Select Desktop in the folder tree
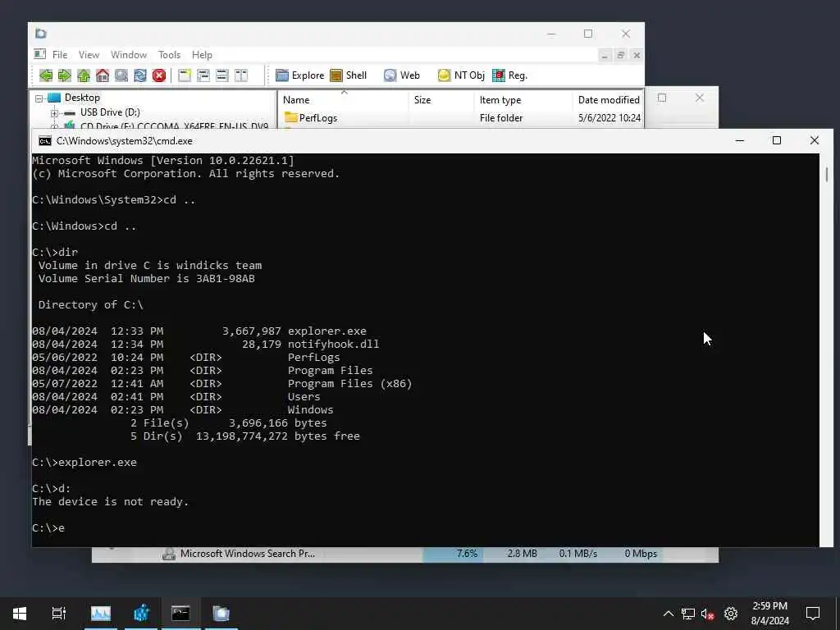The height and width of the screenshot is (630, 840). click(x=82, y=98)
